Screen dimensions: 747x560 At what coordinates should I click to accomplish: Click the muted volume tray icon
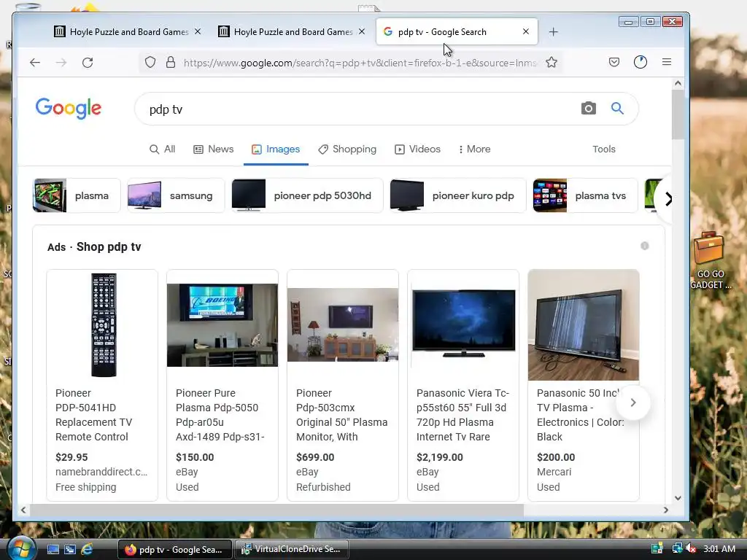tap(691, 548)
